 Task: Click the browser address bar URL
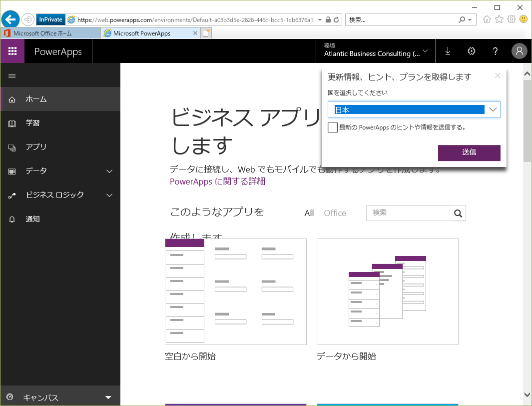click(x=196, y=19)
